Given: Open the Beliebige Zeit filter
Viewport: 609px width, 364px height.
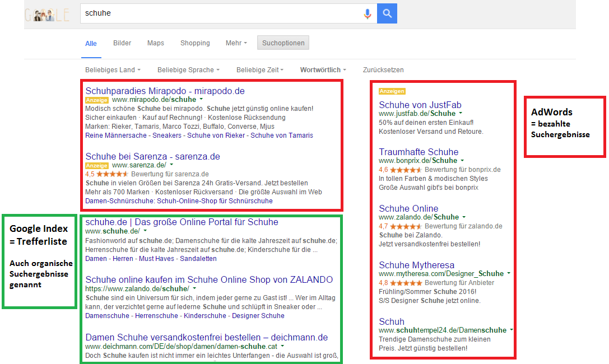Looking at the screenshot, I should [260, 70].
